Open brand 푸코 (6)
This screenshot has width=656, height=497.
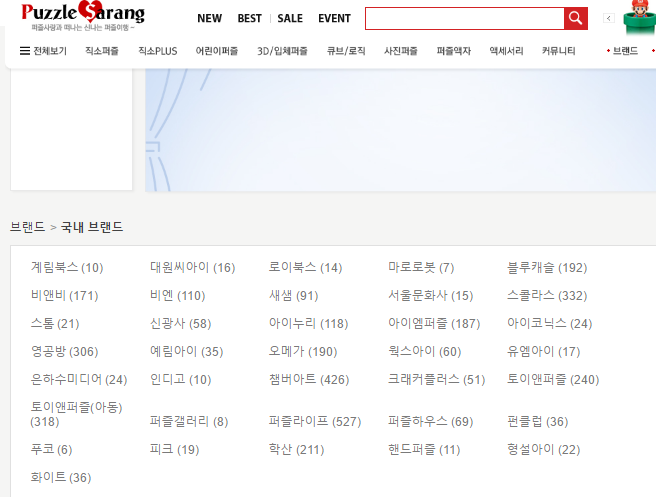[x=51, y=449]
